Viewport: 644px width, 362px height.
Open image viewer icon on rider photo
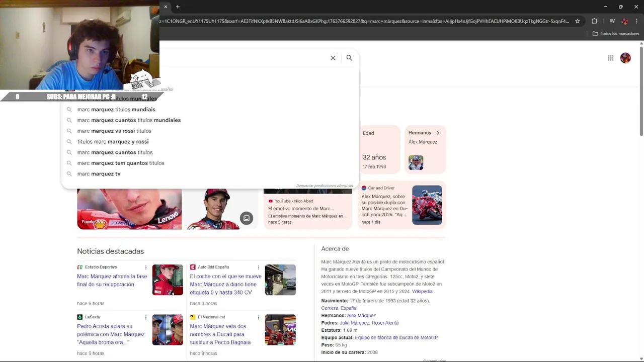pyautogui.click(x=246, y=218)
